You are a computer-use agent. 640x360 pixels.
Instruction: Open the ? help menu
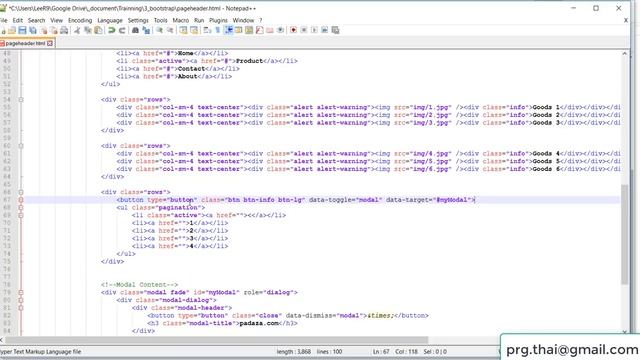(x=261, y=20)
